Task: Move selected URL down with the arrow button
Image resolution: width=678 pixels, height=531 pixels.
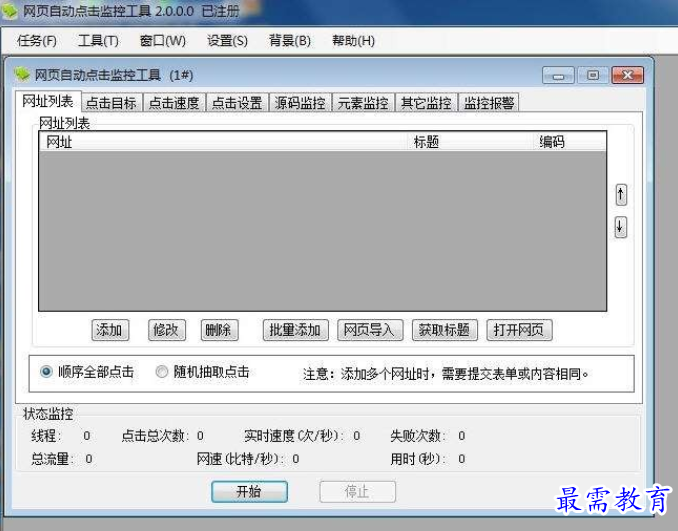Action: click(621, 227)
